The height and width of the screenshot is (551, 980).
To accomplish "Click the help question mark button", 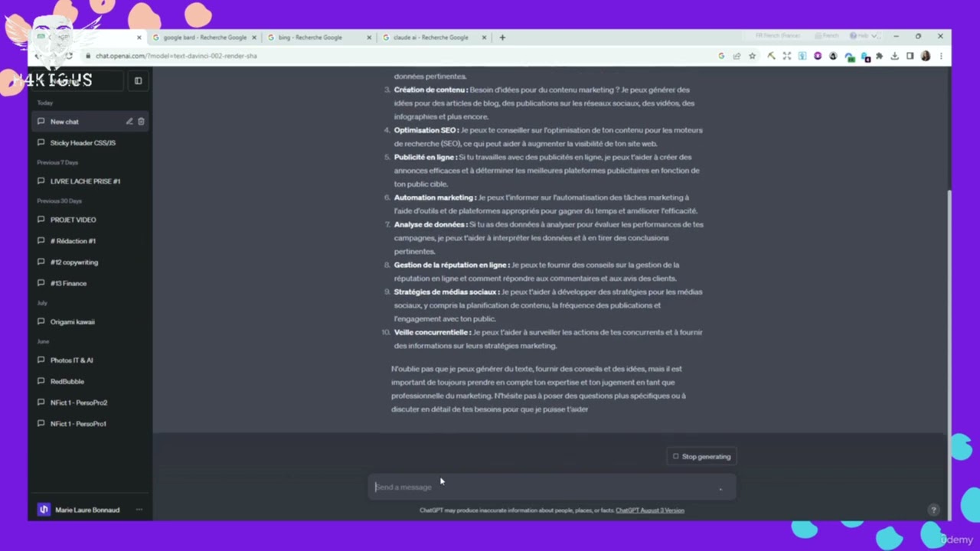I will 933,510.
